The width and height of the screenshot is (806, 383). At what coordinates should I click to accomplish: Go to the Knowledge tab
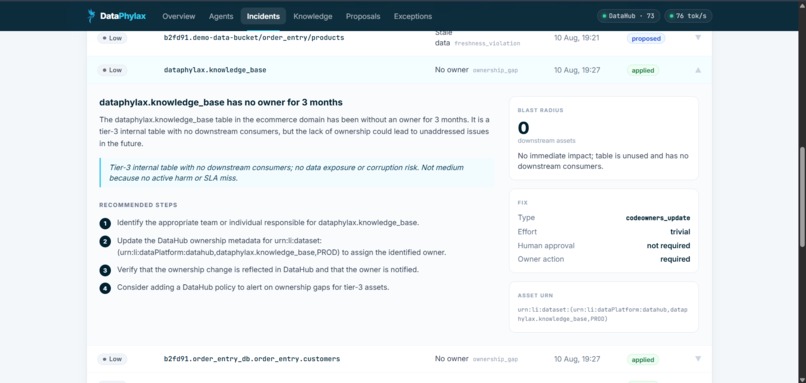313,16
